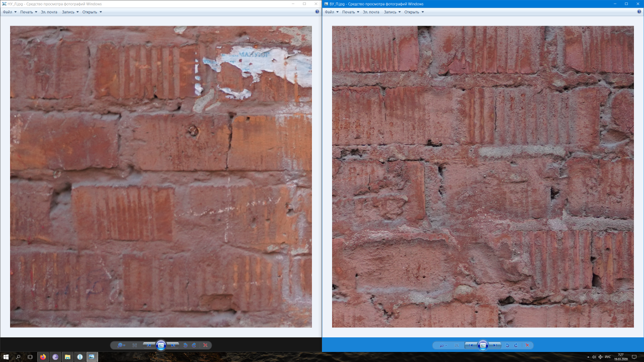The height and width of the screenshot is (362, 644).
Task: Go to next photo in НУ_Л.jpg window
Action: (173, 345)
